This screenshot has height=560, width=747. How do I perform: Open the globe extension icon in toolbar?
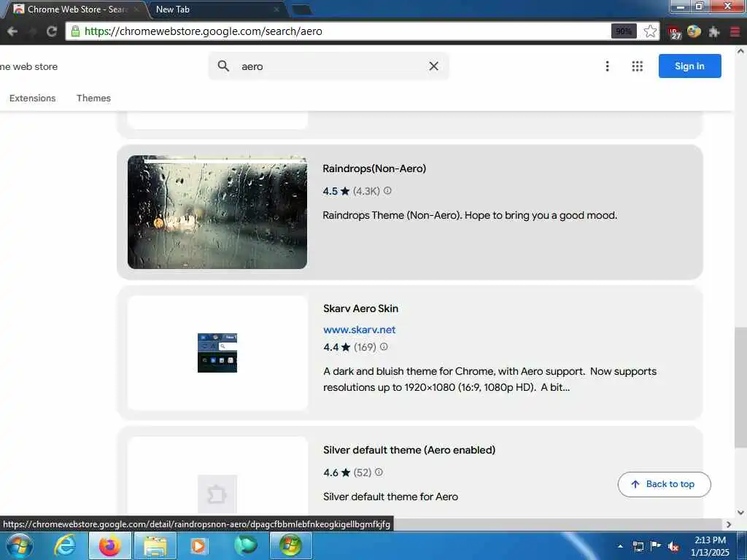694,31
